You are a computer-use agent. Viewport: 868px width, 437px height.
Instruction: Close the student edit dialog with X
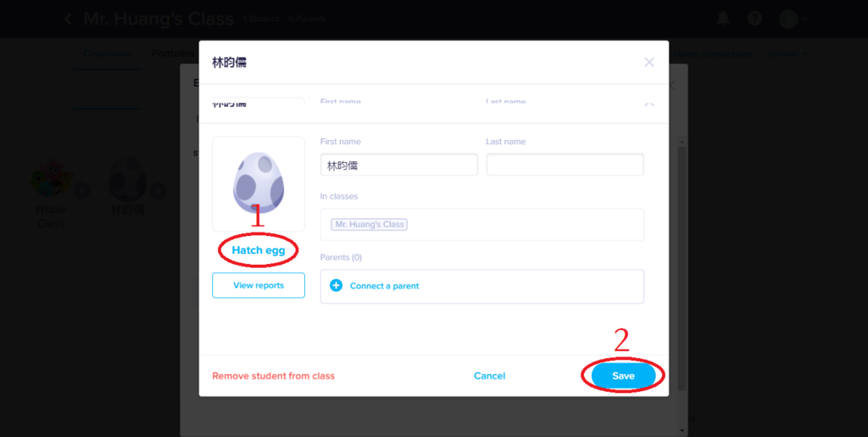(x=649, y=62)
